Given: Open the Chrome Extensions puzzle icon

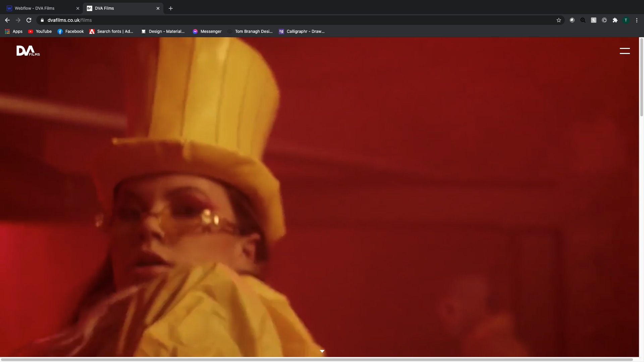Looking at the screenshot, I should click(x=615, y=20).
